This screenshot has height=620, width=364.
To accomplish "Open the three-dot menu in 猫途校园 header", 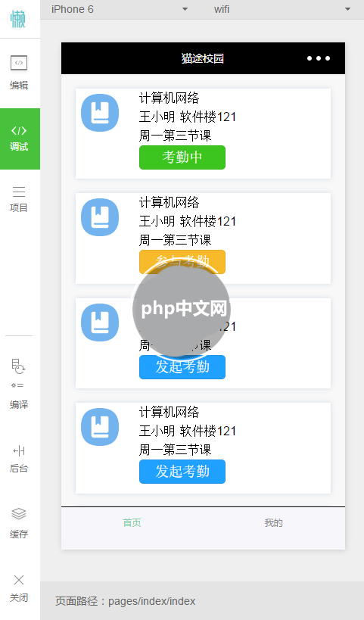I will tap(319, 58).
